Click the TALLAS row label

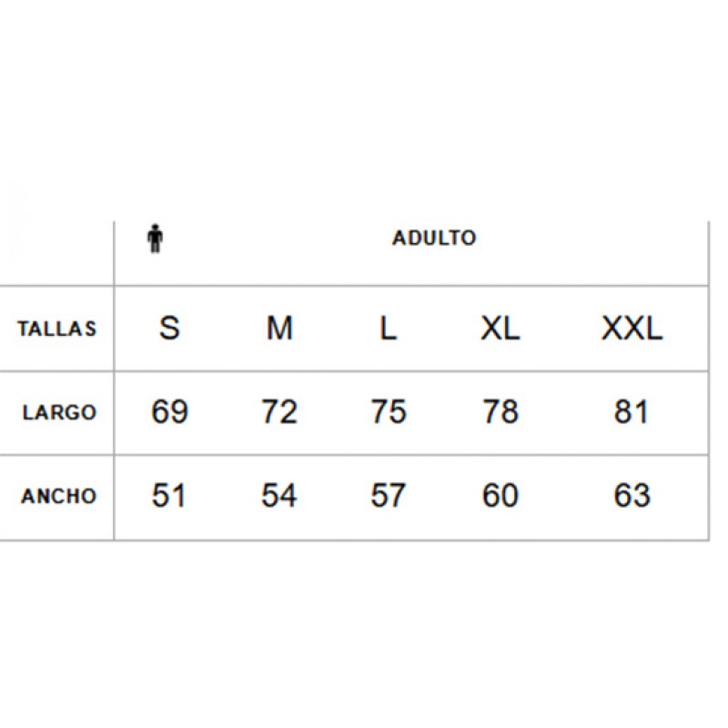[57, 329]
